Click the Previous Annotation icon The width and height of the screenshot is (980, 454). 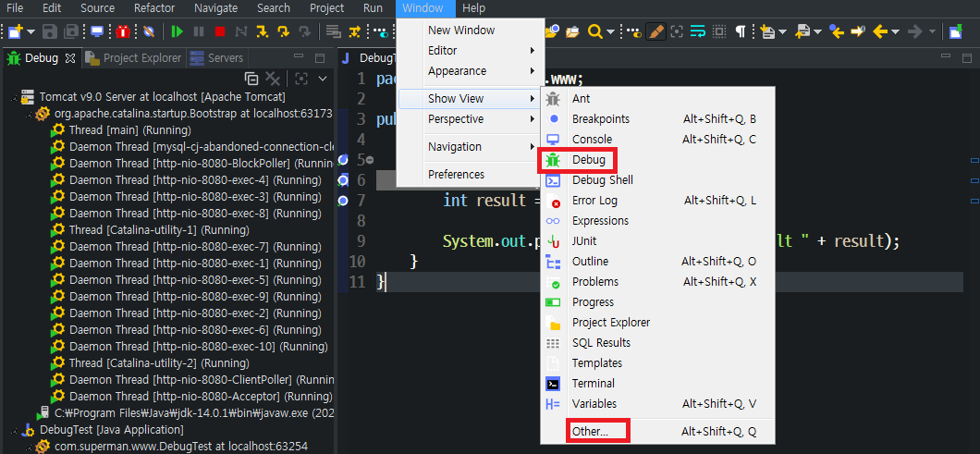pos(803,31)
